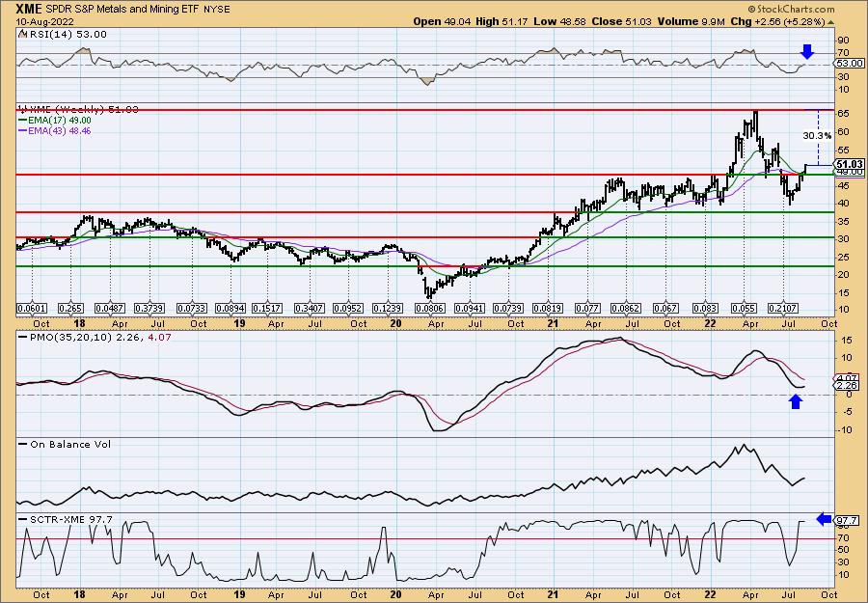Select the 0.0941 value box
This screenshot has height=603, width=868.
tap(470, 309)
